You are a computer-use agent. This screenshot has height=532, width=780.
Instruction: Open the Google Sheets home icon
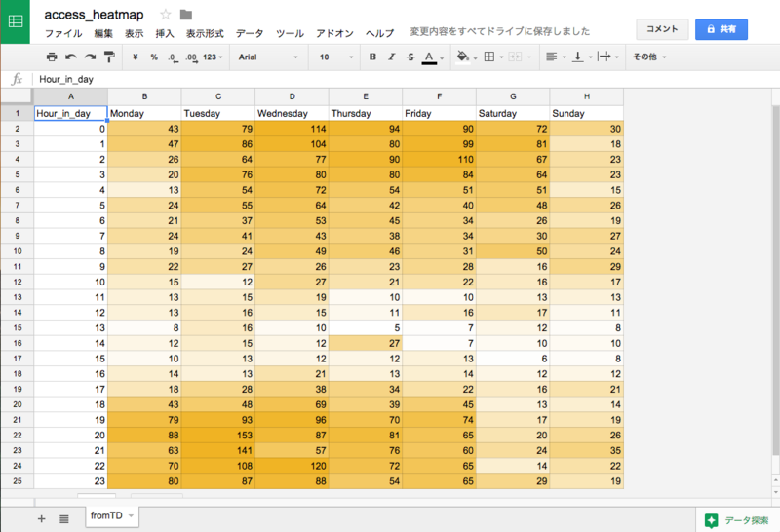coord(16,21)
